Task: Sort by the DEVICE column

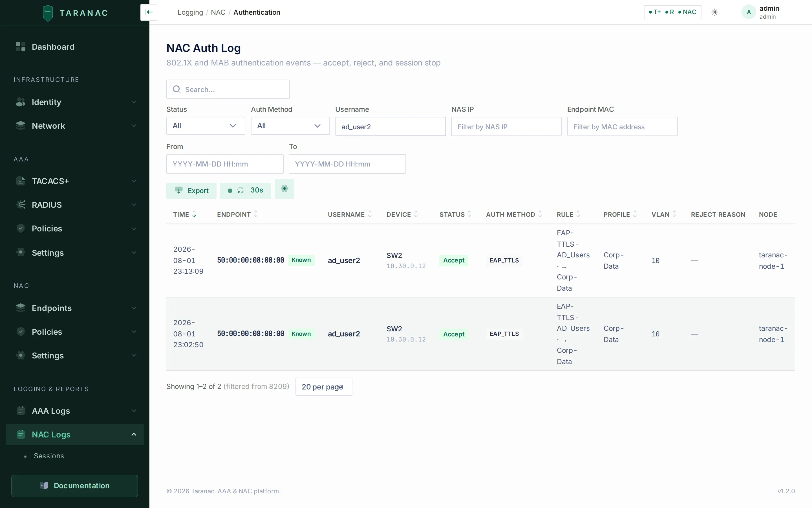Action: (402, 214)
